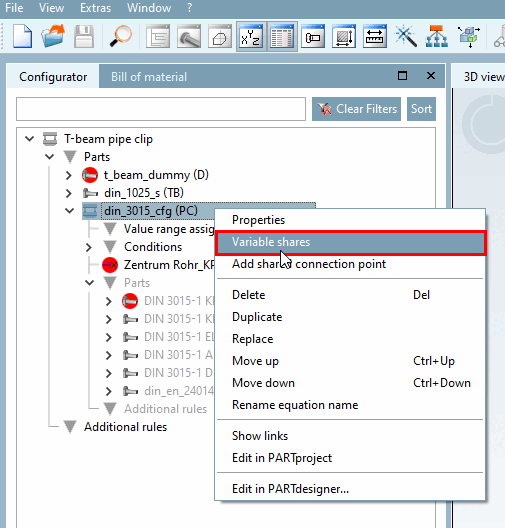The width and height of the screenshot is (505, 528).
Task: Click the bolt part toolbar icon
Action: click(x=189, y=36)
